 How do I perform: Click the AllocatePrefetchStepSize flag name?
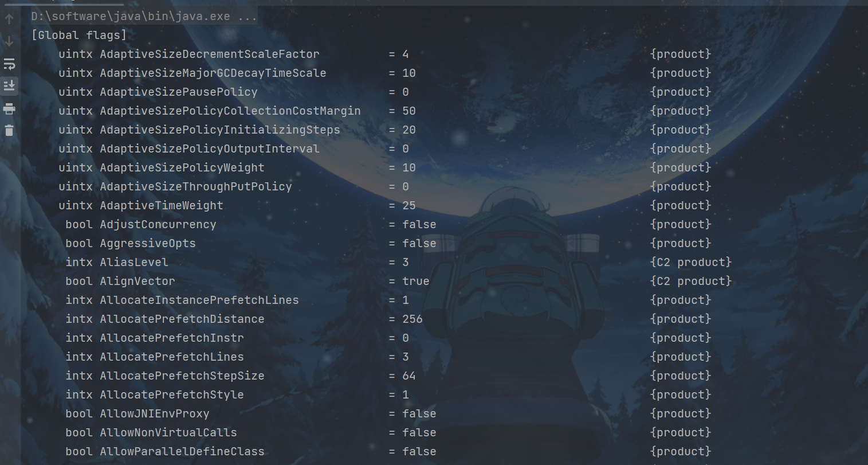182,376
